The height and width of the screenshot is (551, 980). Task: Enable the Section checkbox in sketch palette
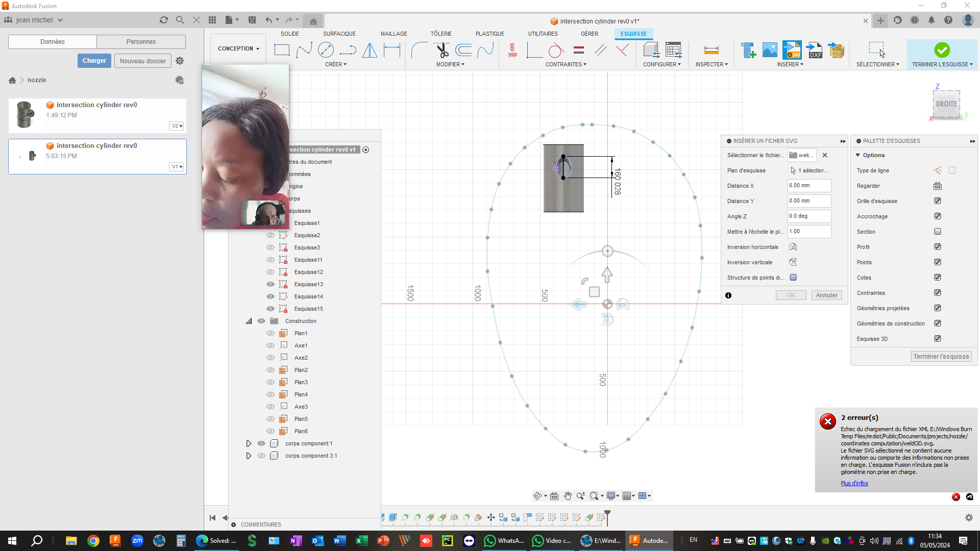point(937,231)
